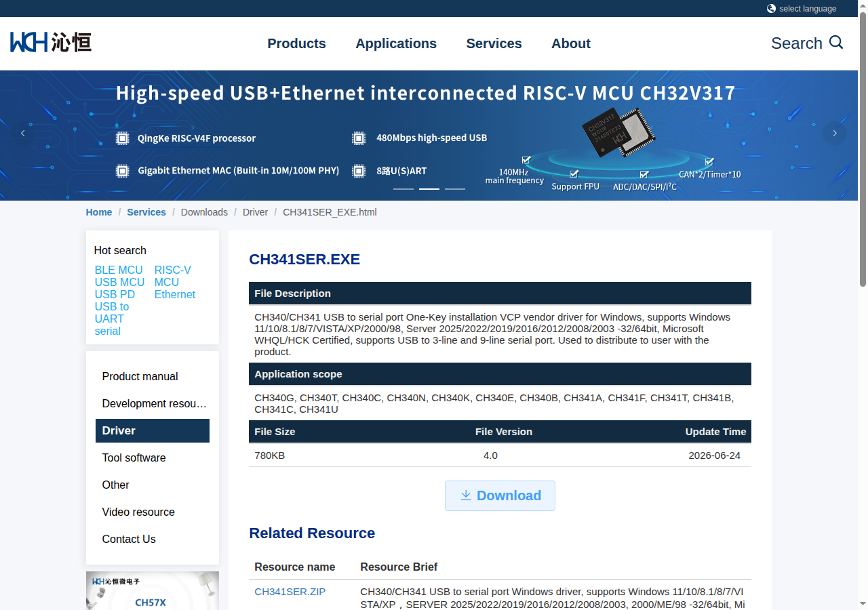Click the CH32V317 chip image

(617, 132)
